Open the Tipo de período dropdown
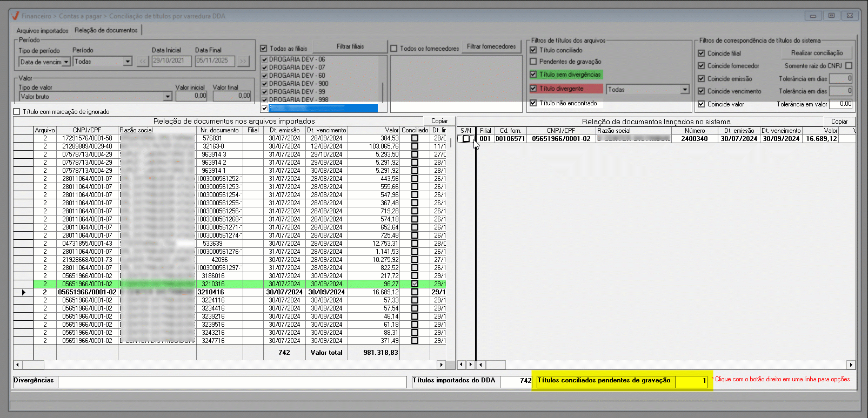Image resolution: width=868 pixels, height=418 pixels. pyautogui.click(x=66, y=62)
